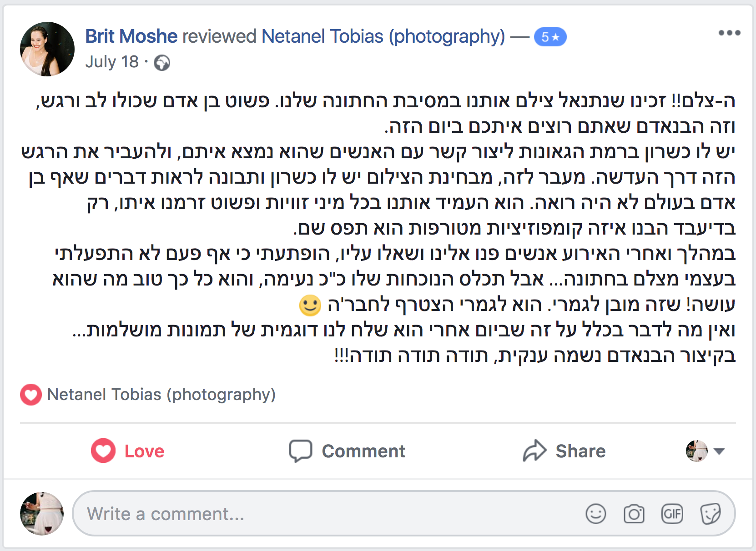Toggle the Love reaction on the post

(x=127, y=451)
